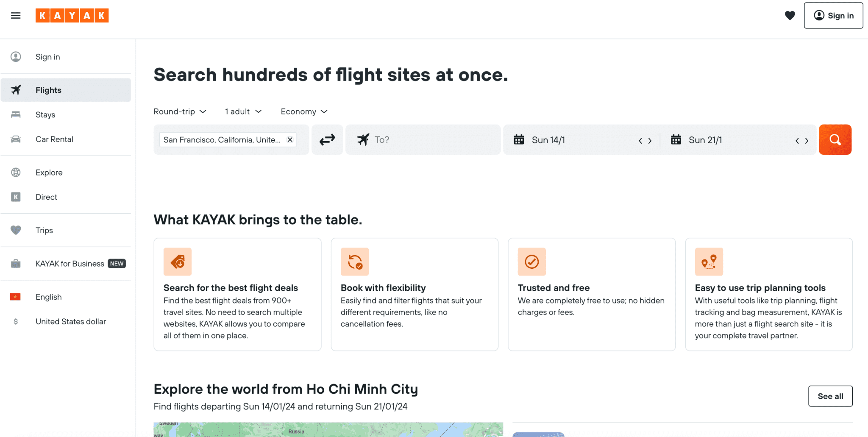Open the Economy cabin class dropdown
This screenshot has width=868, height=437.
[303, 111]
